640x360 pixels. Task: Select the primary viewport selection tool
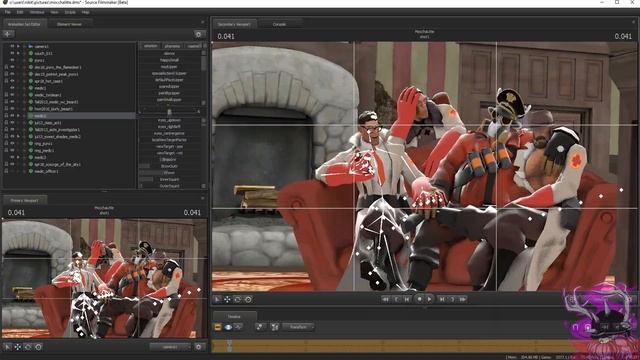coord(7,347)
